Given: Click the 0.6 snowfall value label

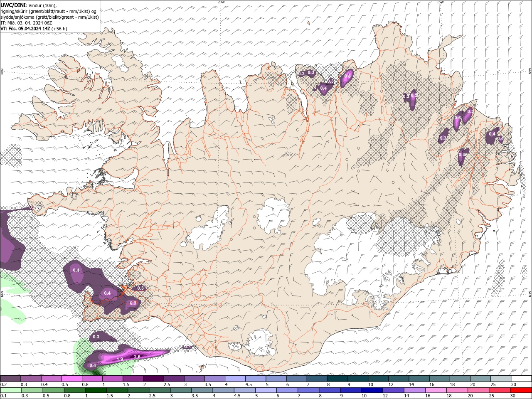Looking at the screenshot, I should pos(458,118).
